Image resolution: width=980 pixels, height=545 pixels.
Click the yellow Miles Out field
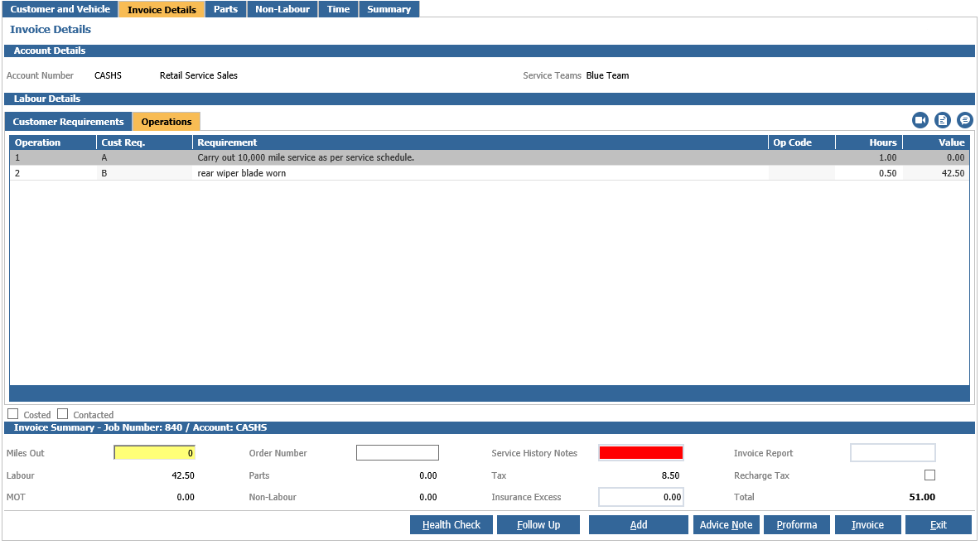pyautogui.click(x=155, y=453)
